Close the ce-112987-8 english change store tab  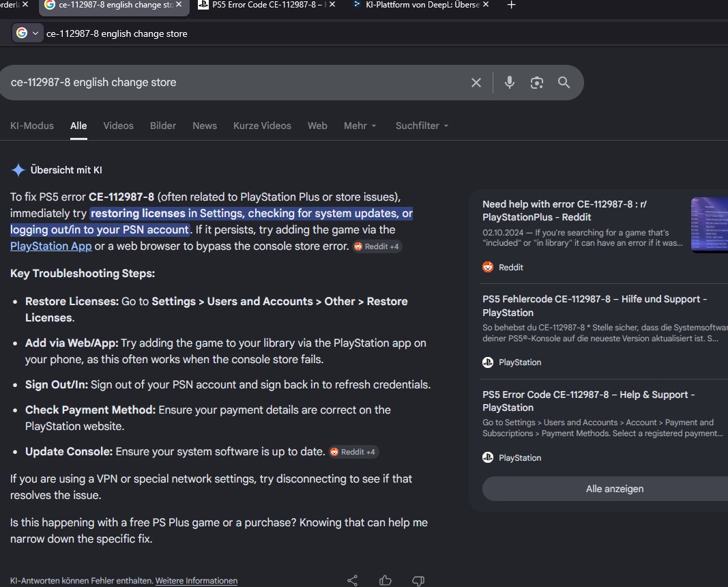[179, 5]
